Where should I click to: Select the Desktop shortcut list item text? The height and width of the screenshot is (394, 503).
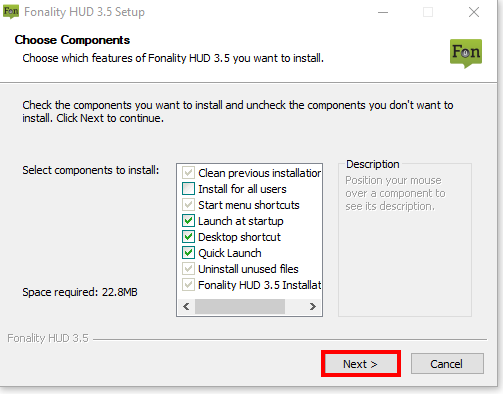(239, 237)
